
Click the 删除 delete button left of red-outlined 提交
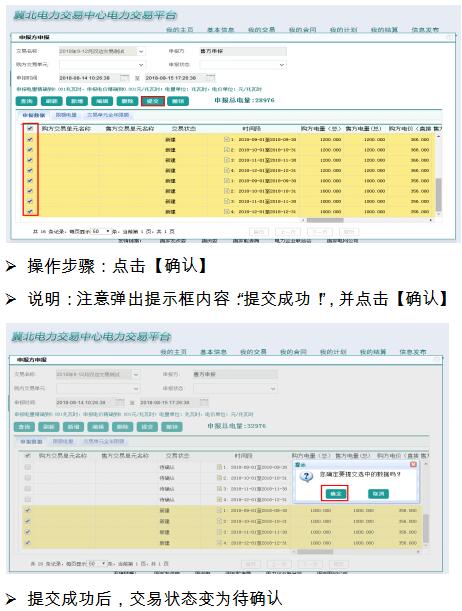127,101
